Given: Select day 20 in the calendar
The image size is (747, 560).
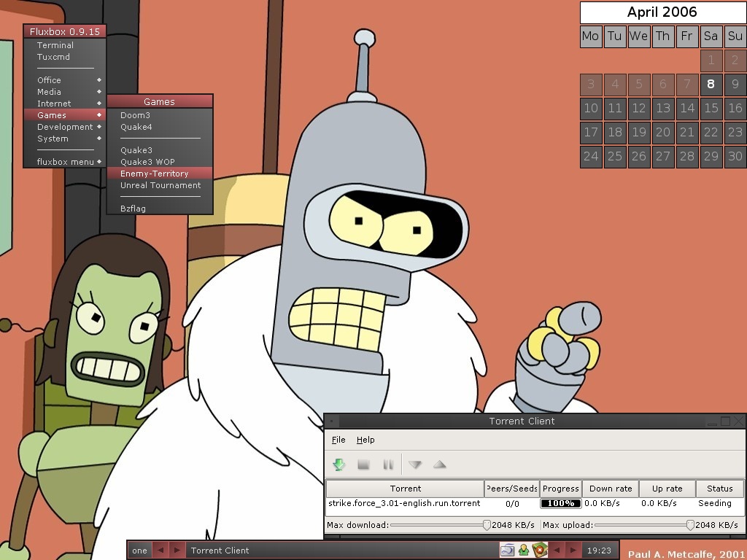Looking at the screenshot, I should [x=662, y=133].
